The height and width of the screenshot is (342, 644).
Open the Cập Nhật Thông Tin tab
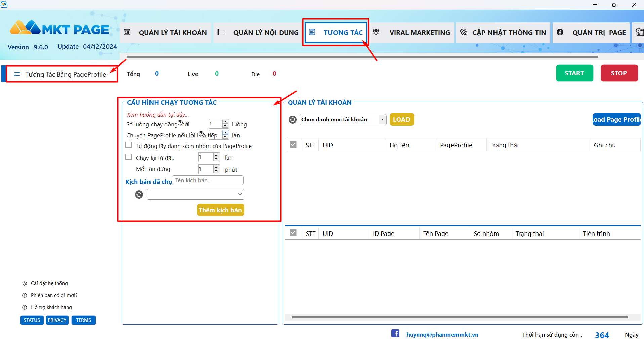pyautogui.click(x=503, y=33)
